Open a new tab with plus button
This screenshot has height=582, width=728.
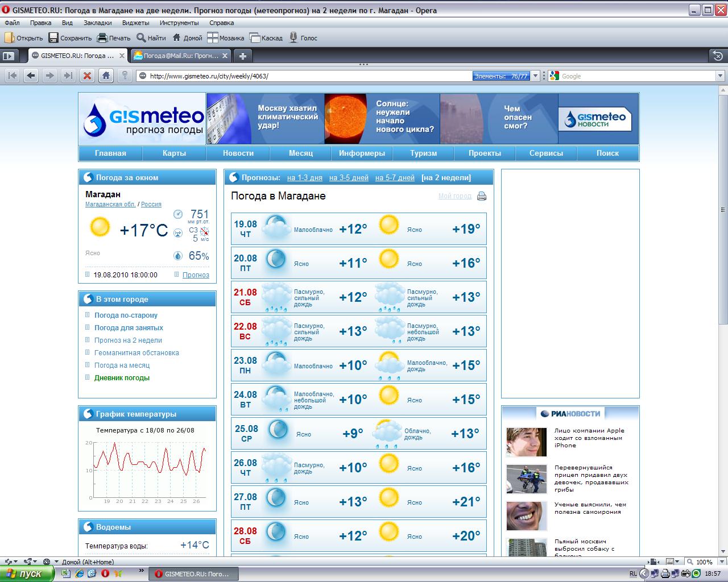click(x=243, y=56)
